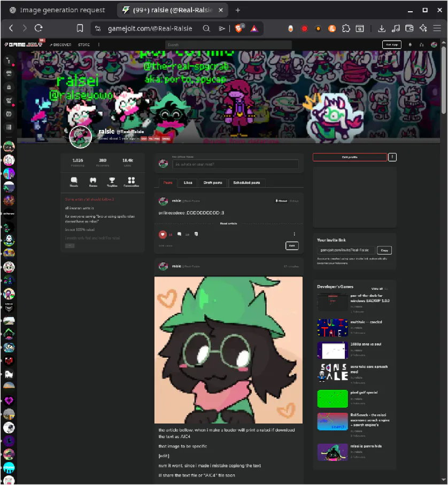This screenshot has width=448, height=485.
Task: Open comments icon on pinned post
Action: (x=179, y=234)
